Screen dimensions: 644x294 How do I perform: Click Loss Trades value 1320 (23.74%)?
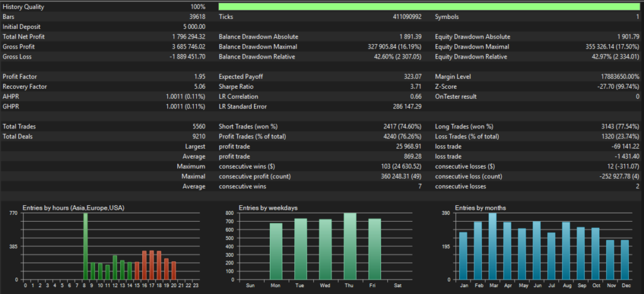pos(619,137)
